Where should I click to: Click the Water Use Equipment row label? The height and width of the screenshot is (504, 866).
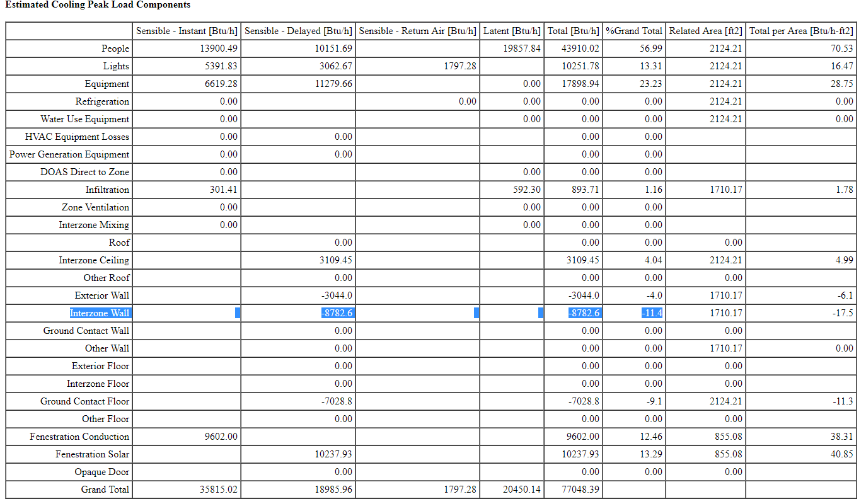pos(85,119)
